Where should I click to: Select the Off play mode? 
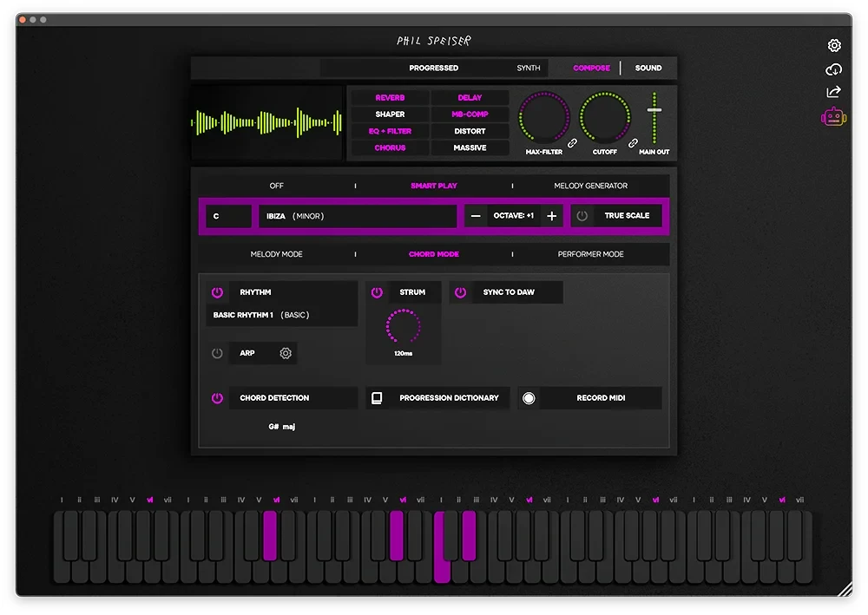point(276,186)
